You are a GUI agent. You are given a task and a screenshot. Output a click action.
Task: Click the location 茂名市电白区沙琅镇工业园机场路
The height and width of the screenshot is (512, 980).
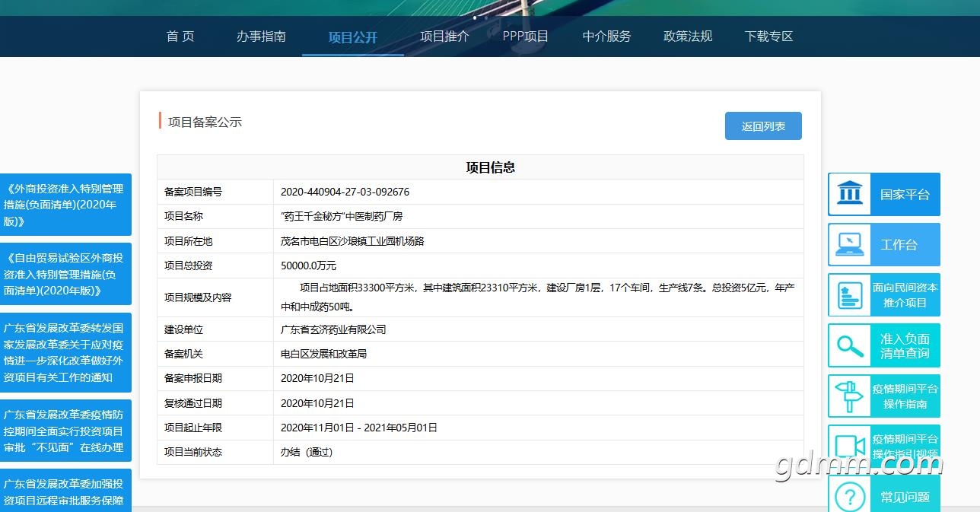[x=352, y=241]
